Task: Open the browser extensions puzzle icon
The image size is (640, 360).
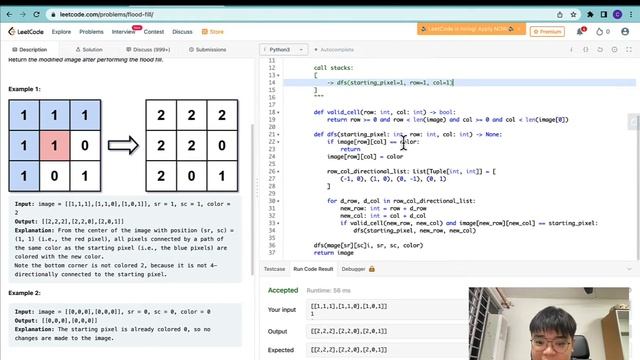Action: click(x=590, y=15)
